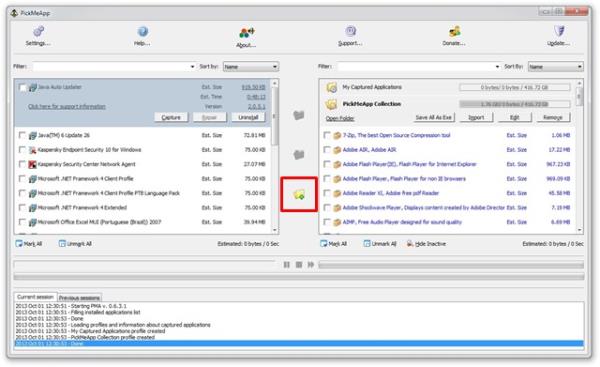The image size is (600, 367).
Task: Click the pause control beside the progress bar
Action: pos(287,264)
